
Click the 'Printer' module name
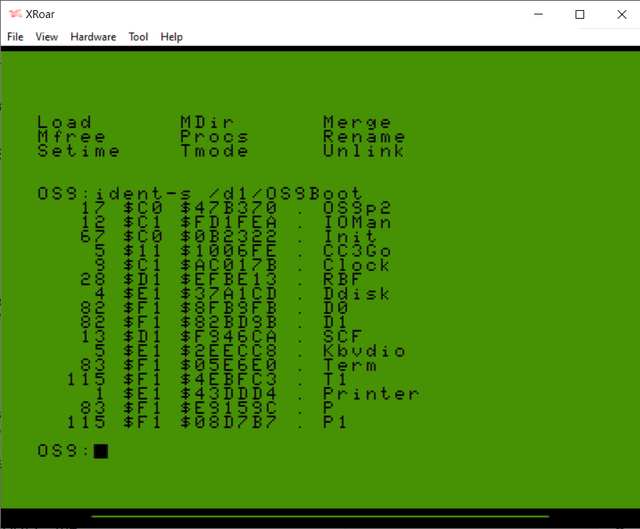tap(371, 393)
